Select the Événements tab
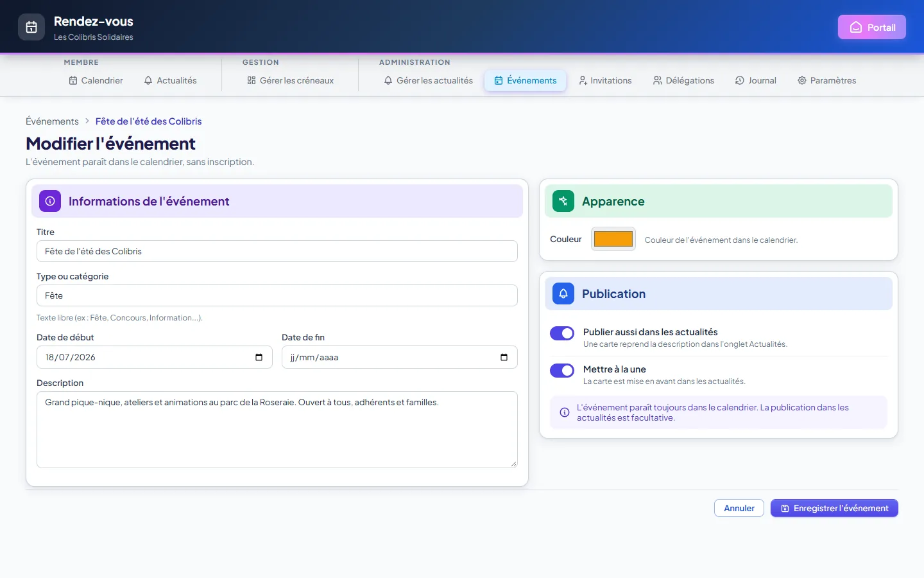Screen dimensions: 924x578 526,80
